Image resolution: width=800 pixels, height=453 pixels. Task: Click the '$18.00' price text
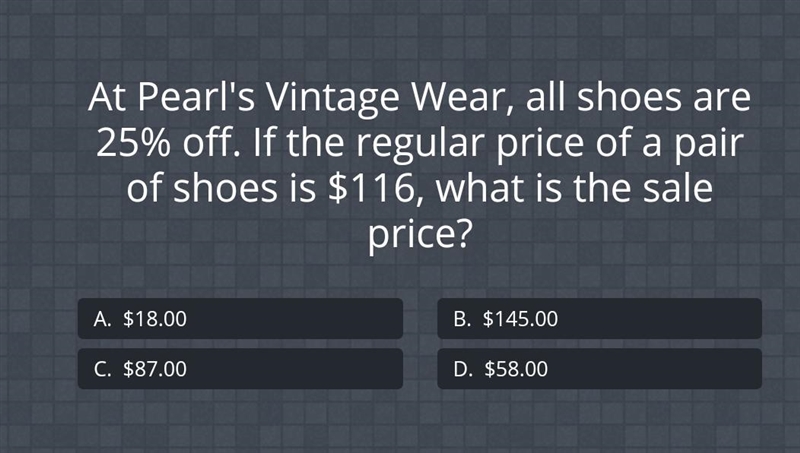[155, 319]
